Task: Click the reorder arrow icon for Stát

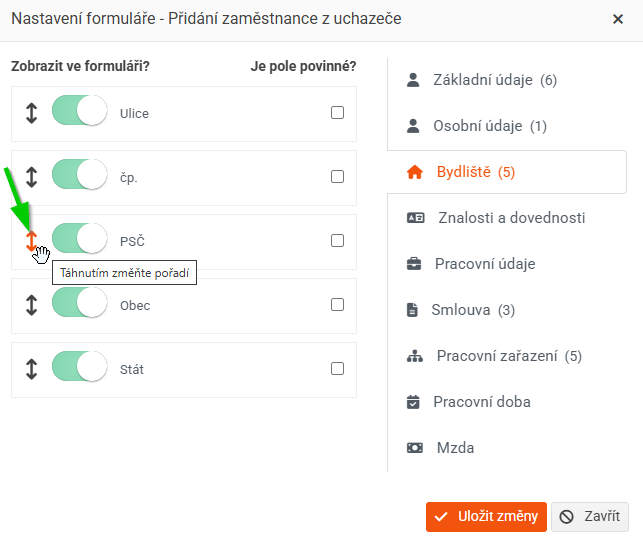Action: click(x=32, y=369)
